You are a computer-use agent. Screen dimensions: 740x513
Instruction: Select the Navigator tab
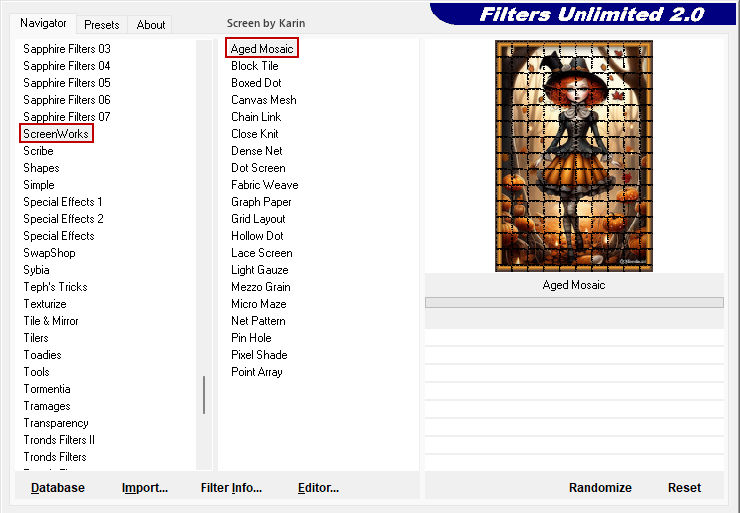(44, 23)
